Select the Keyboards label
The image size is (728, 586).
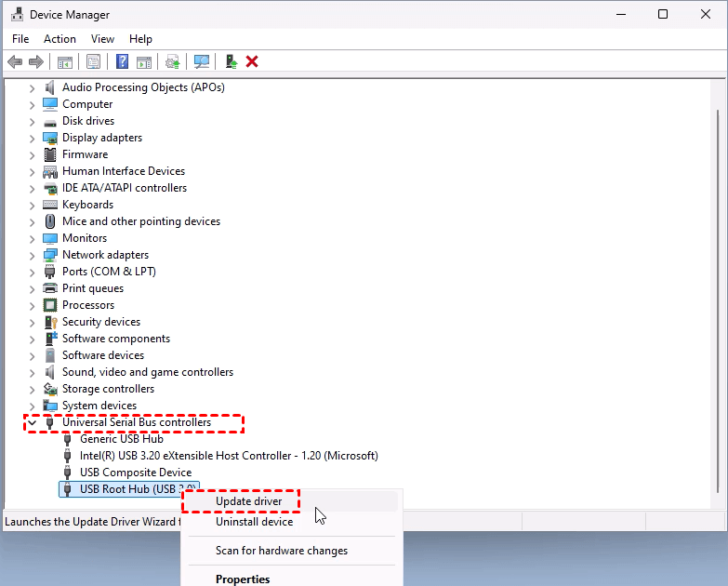click(87, 205)
